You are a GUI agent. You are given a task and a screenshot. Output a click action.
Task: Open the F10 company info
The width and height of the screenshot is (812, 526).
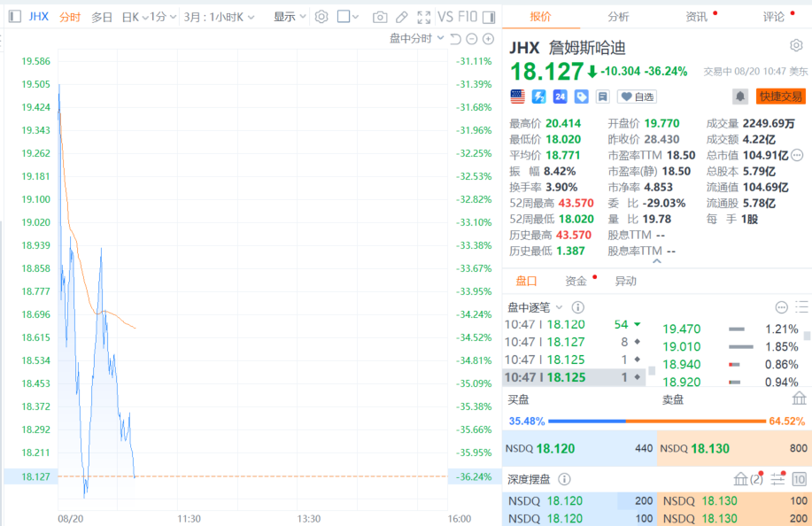[x=468, y=17]
